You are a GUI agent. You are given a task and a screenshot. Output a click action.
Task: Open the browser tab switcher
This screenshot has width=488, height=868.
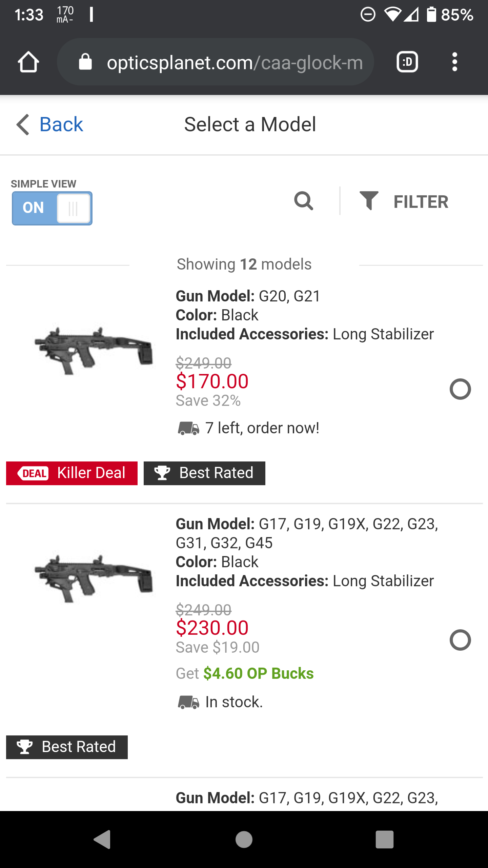pos(407,62)
